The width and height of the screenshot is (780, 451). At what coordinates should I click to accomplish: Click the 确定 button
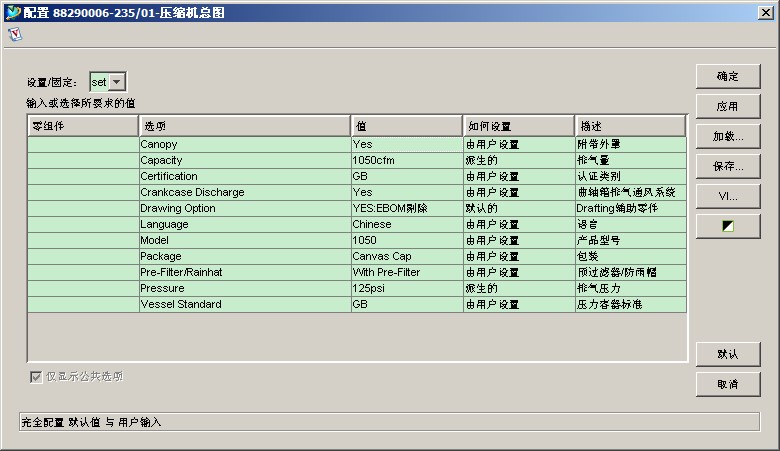coord(728,76)
